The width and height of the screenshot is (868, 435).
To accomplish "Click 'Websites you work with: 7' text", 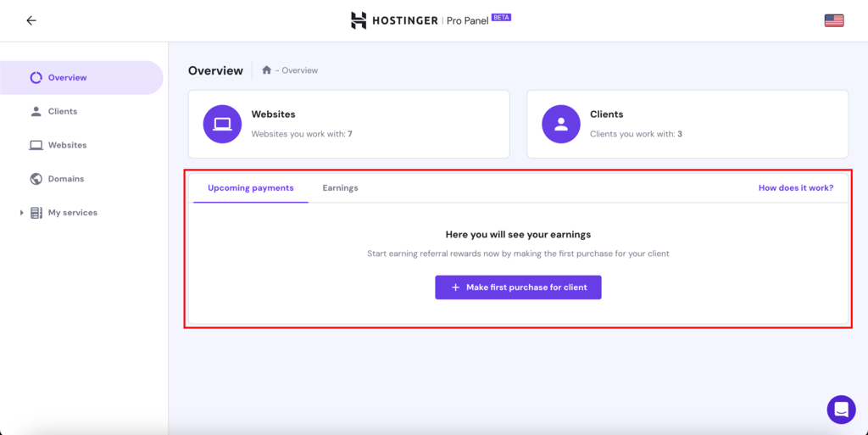I will [302, 134].
